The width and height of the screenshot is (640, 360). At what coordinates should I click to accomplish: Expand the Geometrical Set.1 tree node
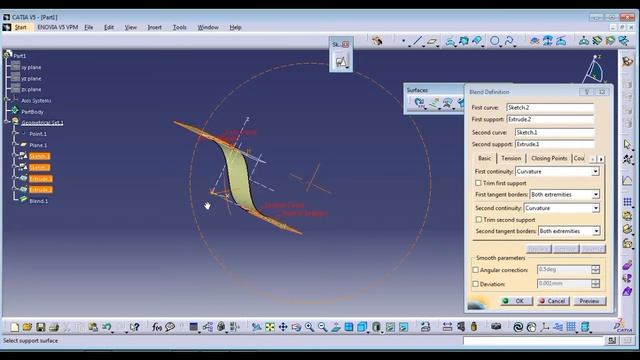(x=7, y=122)
